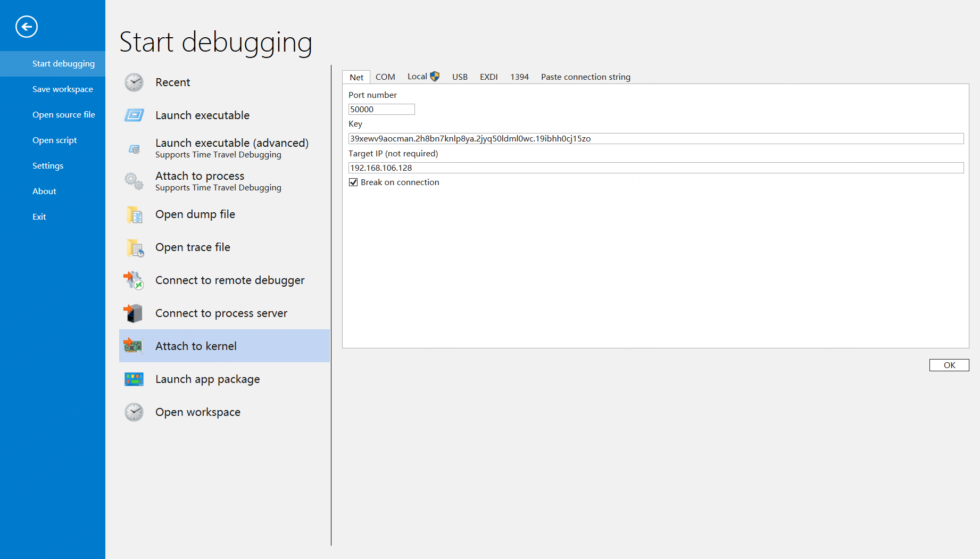Click the Connect to remote debugger icon
Screen dimensions: 980x559
[x=134, y=280]
